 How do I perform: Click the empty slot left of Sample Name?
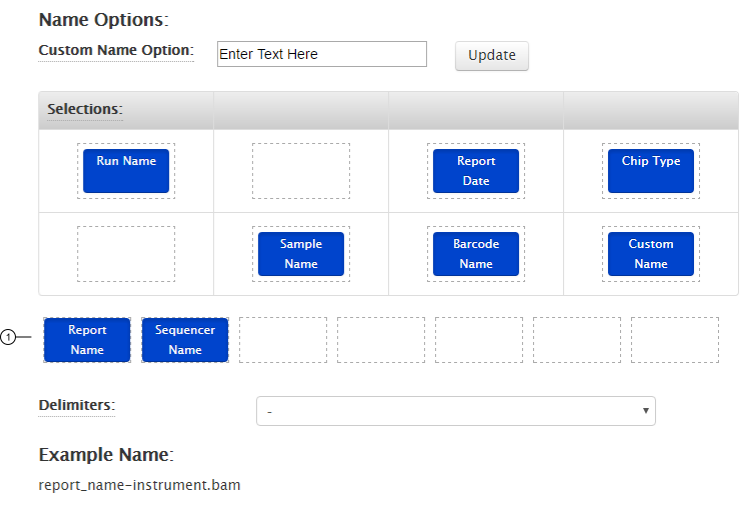[x=126, y=254]
